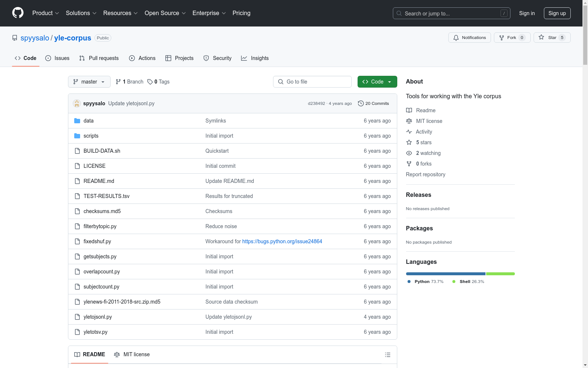
Task: Click the Sign in link
Action: click(527, 13)
